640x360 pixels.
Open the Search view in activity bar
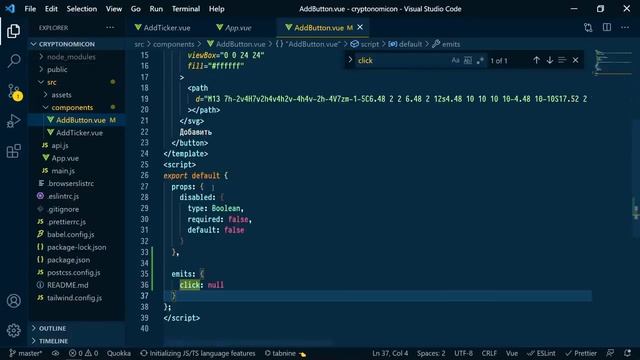click(13, 61)
